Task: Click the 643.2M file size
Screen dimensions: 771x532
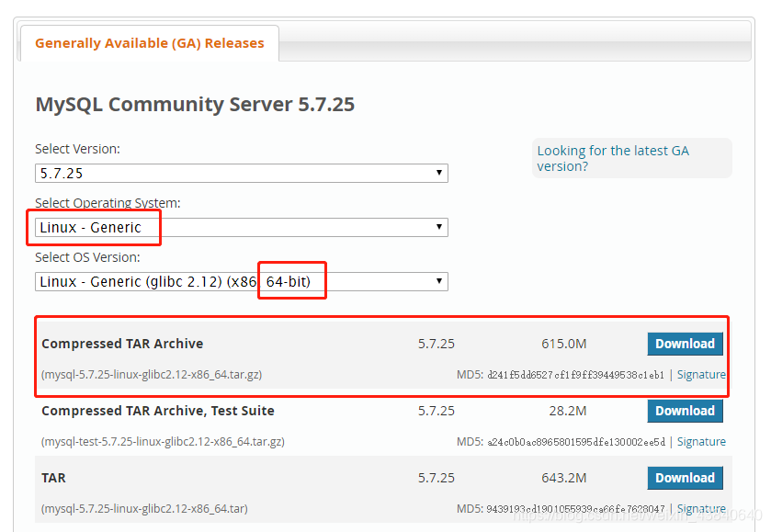Action: coord(564,478)
